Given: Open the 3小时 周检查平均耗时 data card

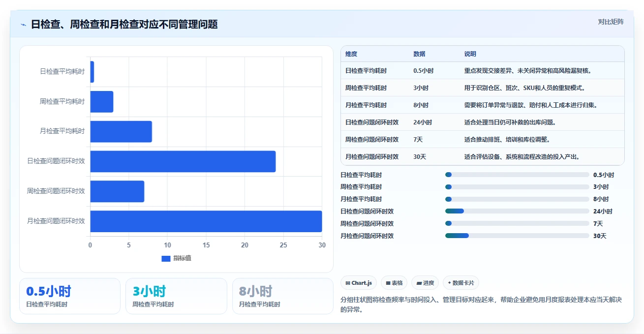Looking at the screenshot, I should pos(176,296).
